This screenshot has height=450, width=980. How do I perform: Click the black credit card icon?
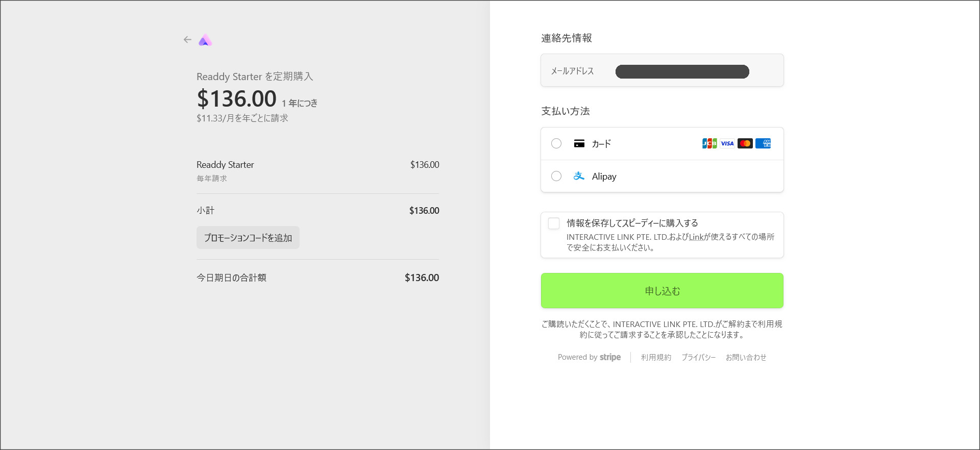579,143
